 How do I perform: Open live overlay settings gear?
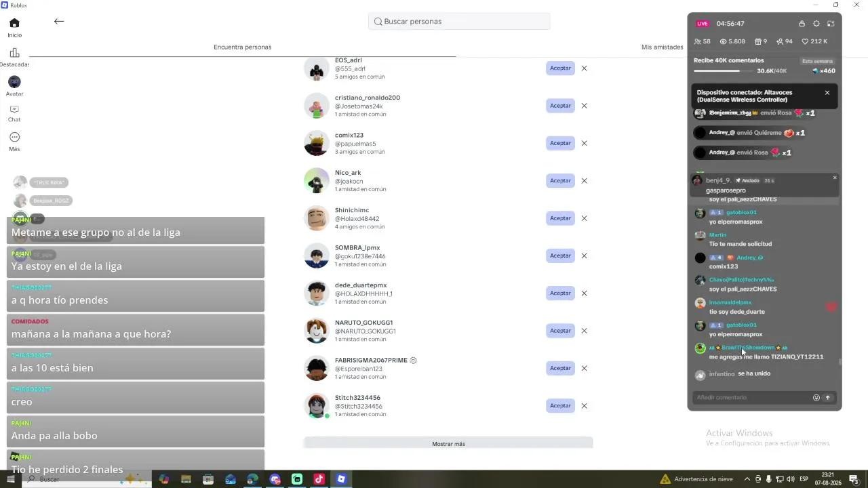(x=816, y=24)
